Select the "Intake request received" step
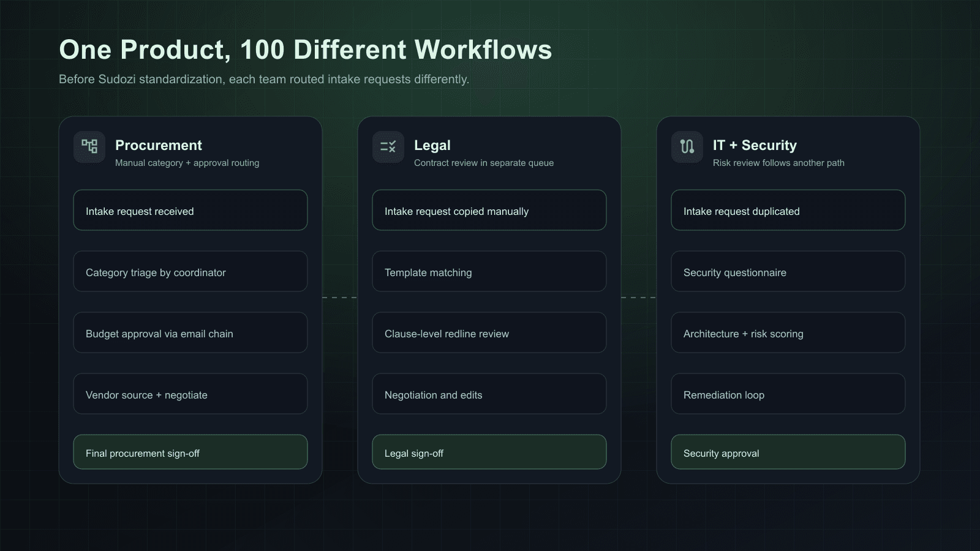The image size is (980, 551). pyautogui.click(x=190, y=210)
